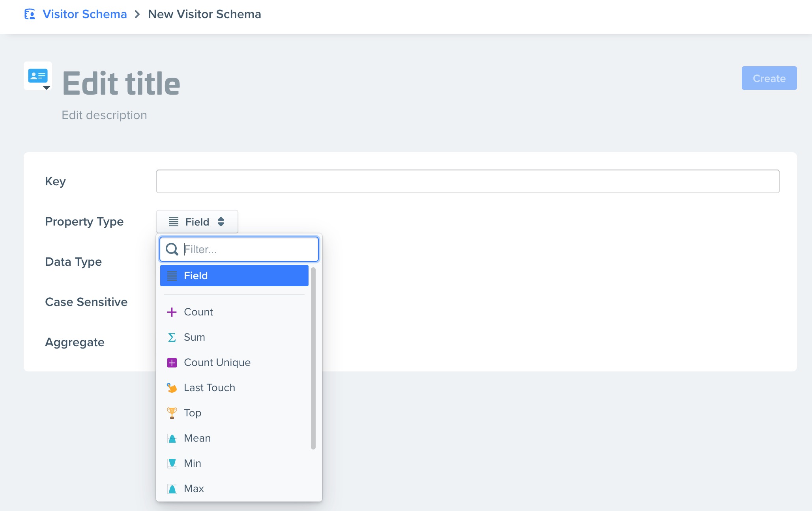Collapse the Property Type Field dropdown
Image resolution: width=812 pixels, height=511 pixels.
tap(197, 222)
